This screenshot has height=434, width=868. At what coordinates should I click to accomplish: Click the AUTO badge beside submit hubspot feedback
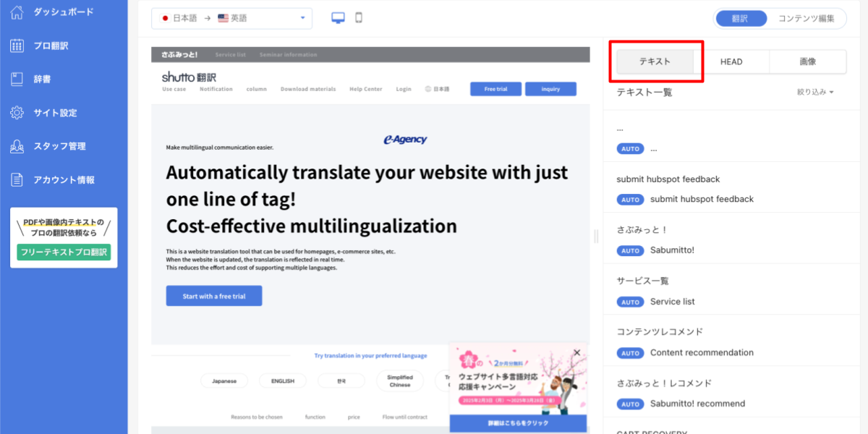630,200
